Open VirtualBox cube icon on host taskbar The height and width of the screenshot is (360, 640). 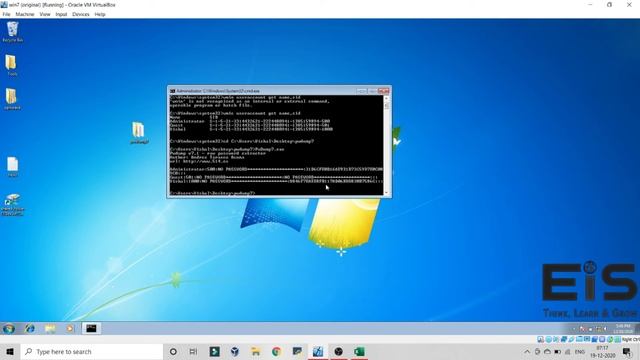pyautogui.click(x=235, y=351)
